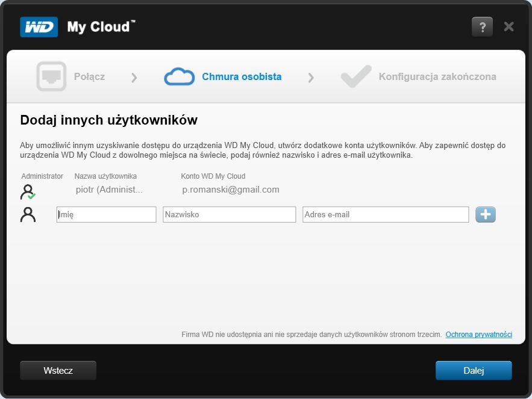Click the piotr (Administ... username text

click(x=109, y=190)
